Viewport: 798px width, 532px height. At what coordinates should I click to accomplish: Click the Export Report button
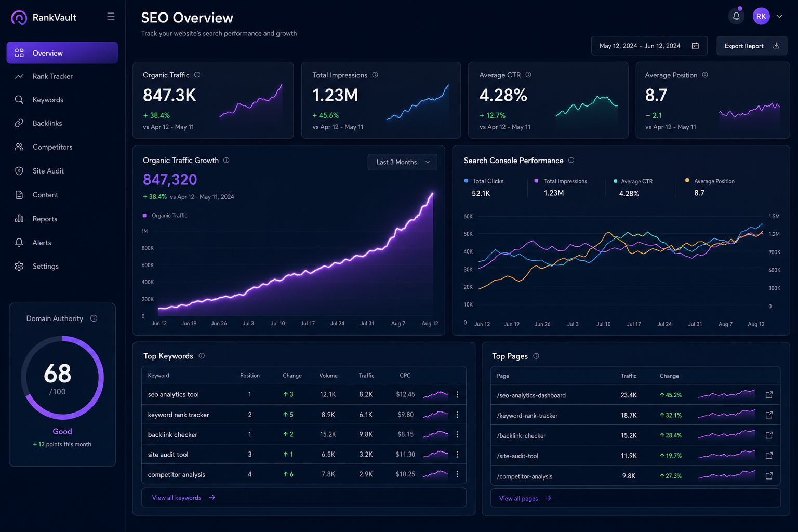[752, 46]
